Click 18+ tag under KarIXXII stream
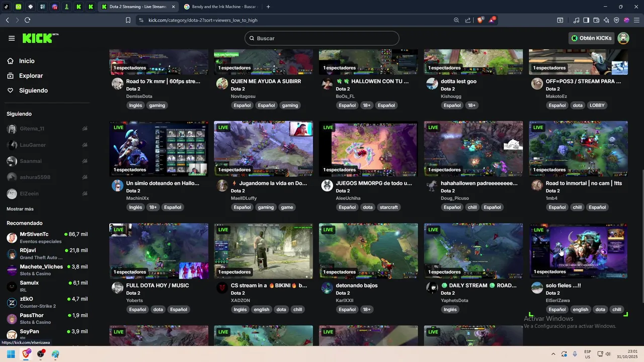This screenshot has width=644, height=362. point(366,309)
